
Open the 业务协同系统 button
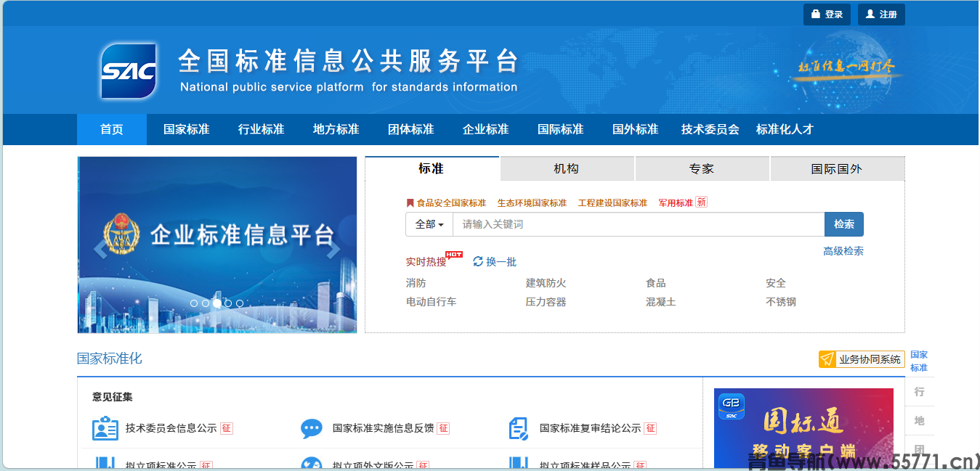pyautogui.click(x=862, y=359)
